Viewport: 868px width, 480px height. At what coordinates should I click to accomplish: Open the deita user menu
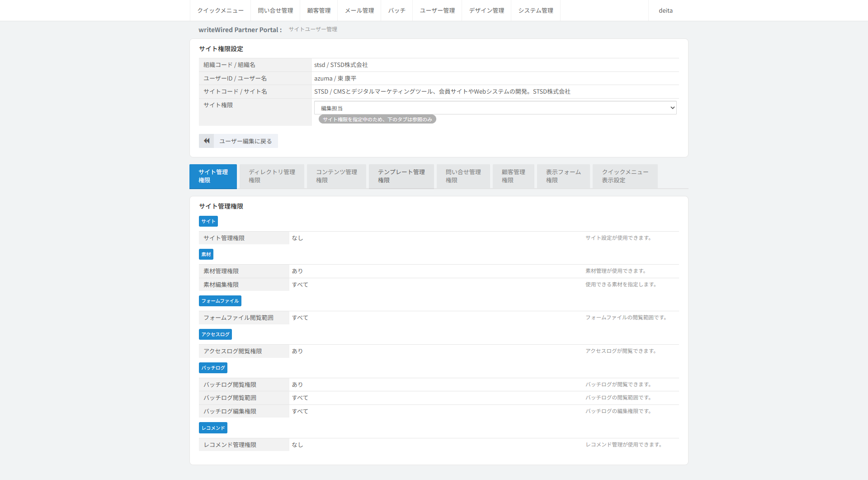(x=665, y=10)
